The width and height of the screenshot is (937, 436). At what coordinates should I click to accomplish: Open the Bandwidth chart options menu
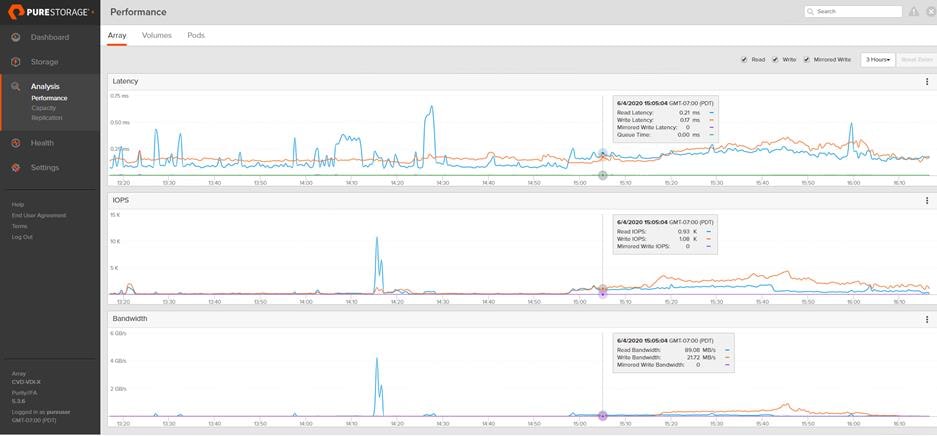tap(927, 320)
